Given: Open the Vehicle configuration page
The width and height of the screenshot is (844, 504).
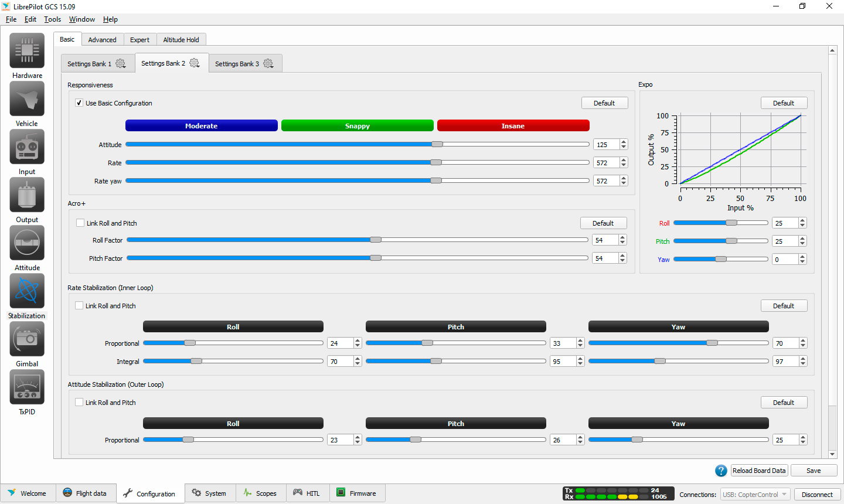Looking at the screenshot, I should [27, 104].
